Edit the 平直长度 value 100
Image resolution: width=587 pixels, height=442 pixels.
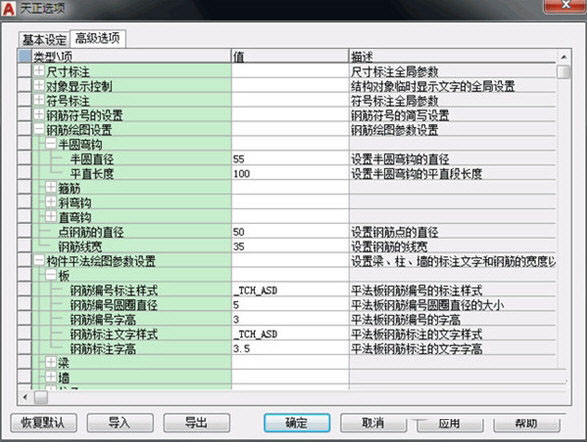click(x=290, y=174)
